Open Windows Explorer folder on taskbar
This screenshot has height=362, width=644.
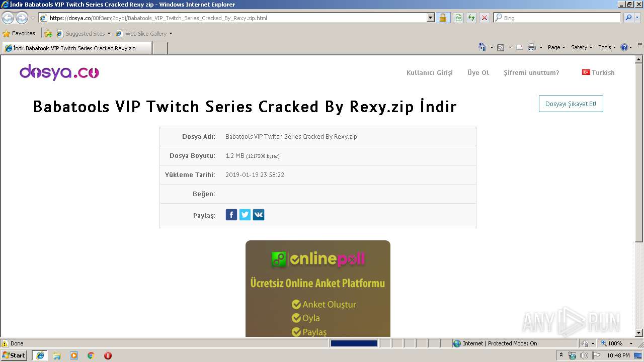click(x=57, y=355)
